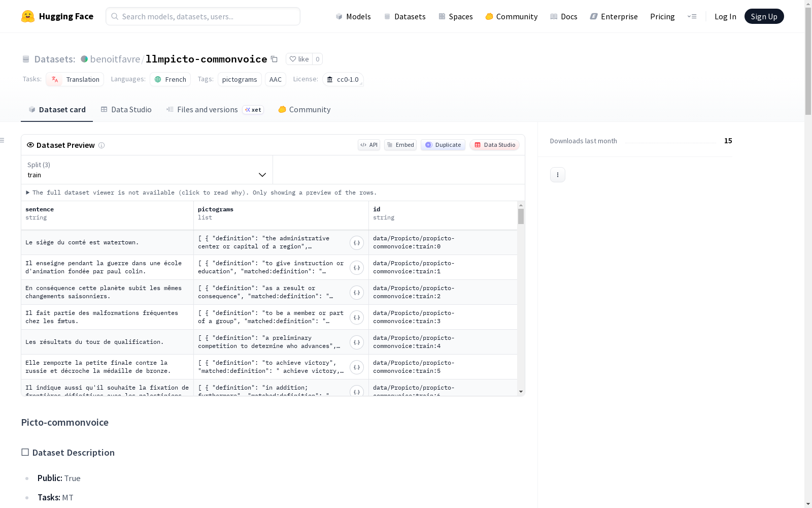This screenshot has width=812, height=508.
Task: Expand JSON for 'a preliminary competition' pictograms cell
Action: coord(357,342)
